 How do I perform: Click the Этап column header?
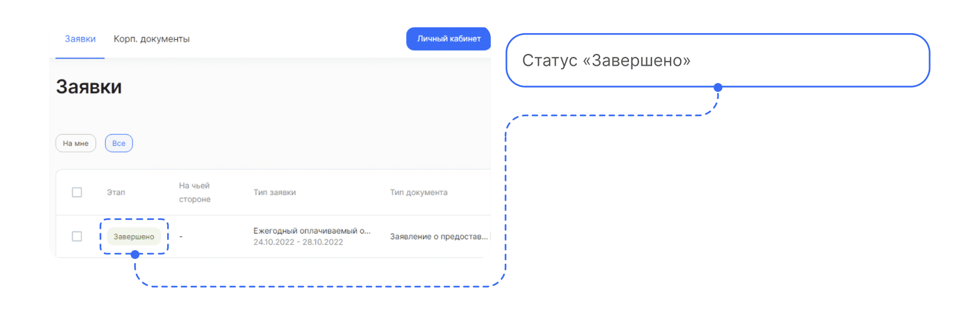click(x=116, y=193)
